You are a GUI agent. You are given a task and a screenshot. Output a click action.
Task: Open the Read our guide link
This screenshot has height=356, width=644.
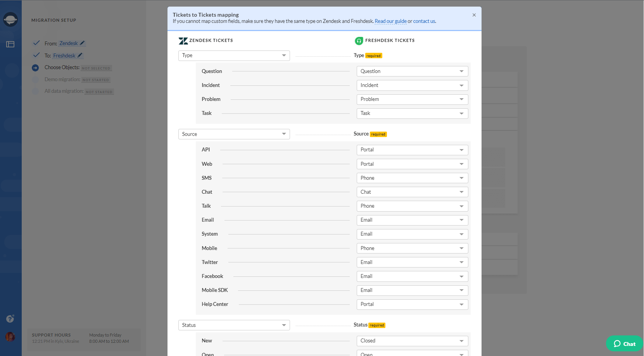point(390,21)
